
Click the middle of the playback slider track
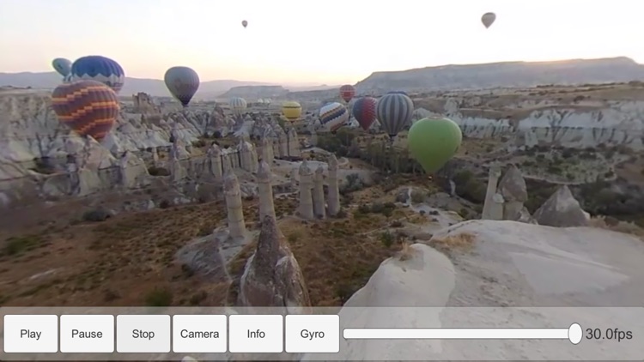pos(459,334)
